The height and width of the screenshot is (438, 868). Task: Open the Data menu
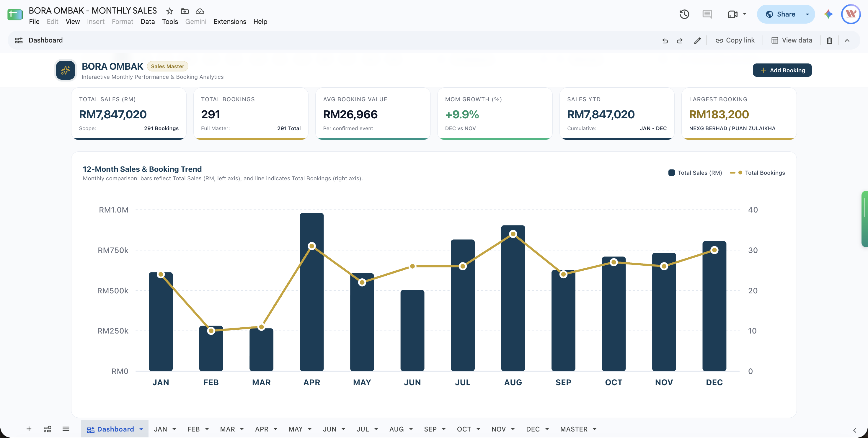pyautogui.click(x=148, y=22)
